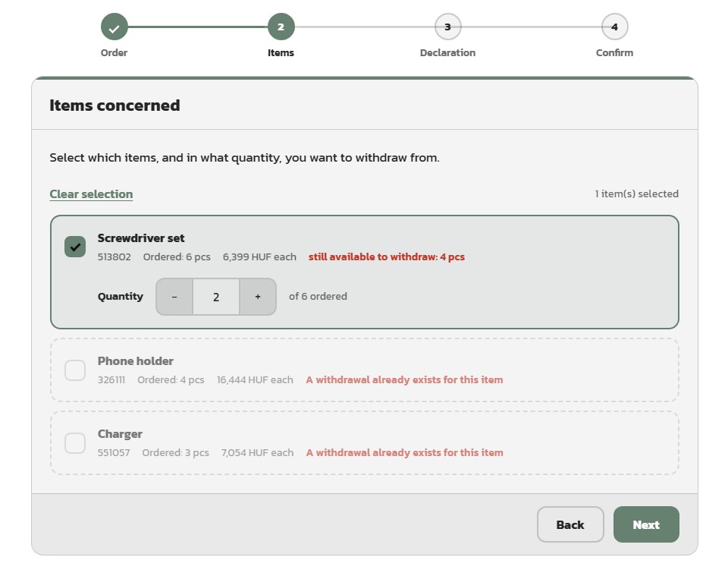This screenshot has height=576, width=728.
Task: Select step 2 Items circle
Action: coord(281,27)
